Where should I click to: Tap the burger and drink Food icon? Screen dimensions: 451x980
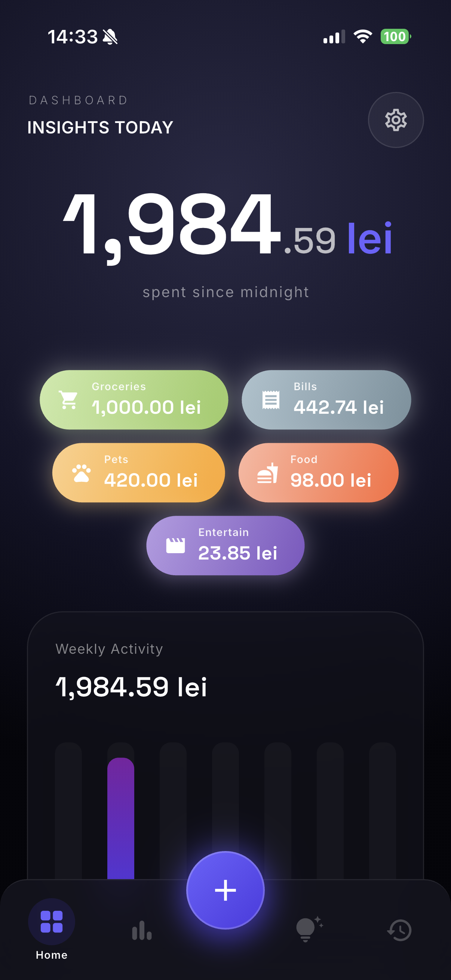pyautogui.click(x=267, y=473)
